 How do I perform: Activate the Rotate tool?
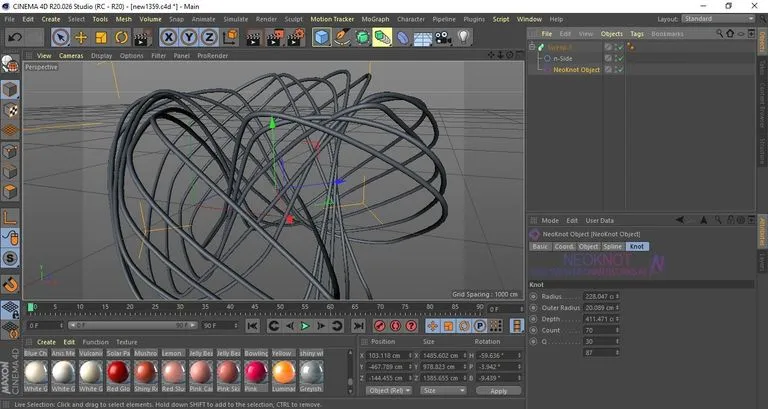[121, 37]
